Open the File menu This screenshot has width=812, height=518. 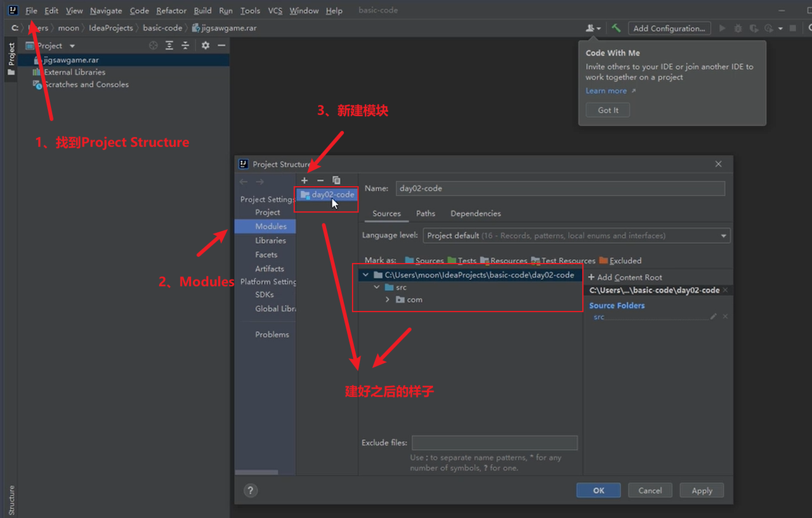click(32, 11)
